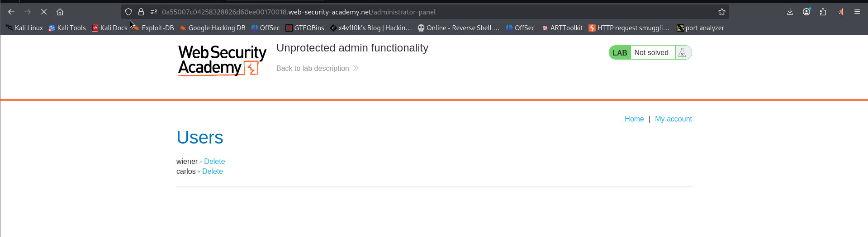Delete the carlos user

pyautogui.click(x=213, y=171)
